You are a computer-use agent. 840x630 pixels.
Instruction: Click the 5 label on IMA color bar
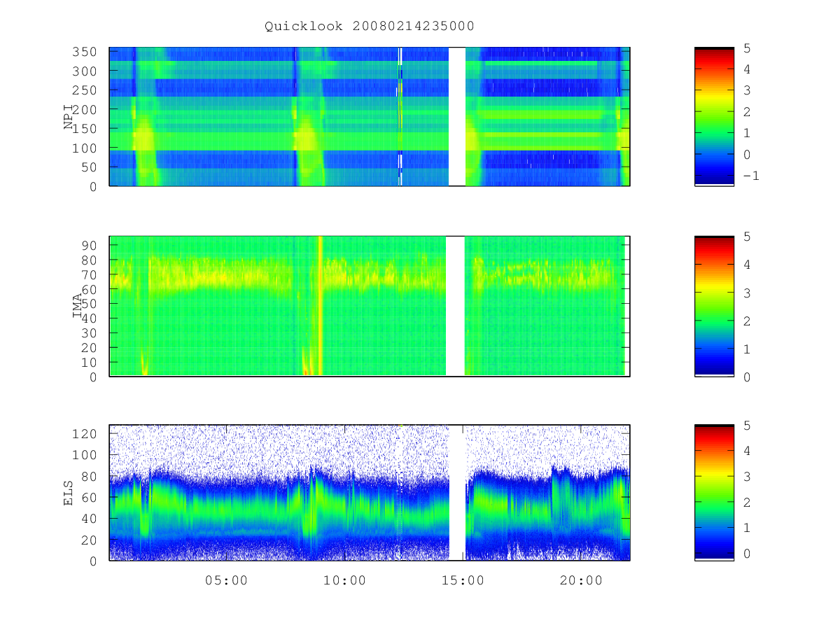(x=747, y=237)
